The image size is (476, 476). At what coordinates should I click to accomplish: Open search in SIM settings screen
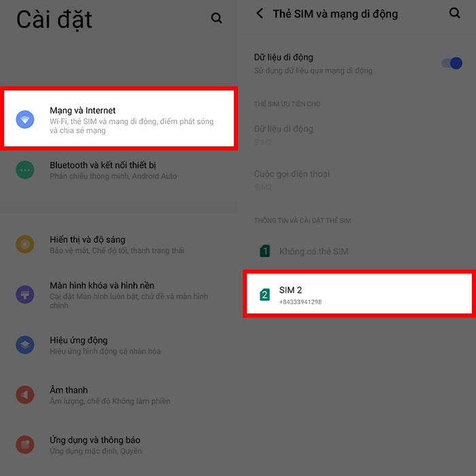pos(454,13)
